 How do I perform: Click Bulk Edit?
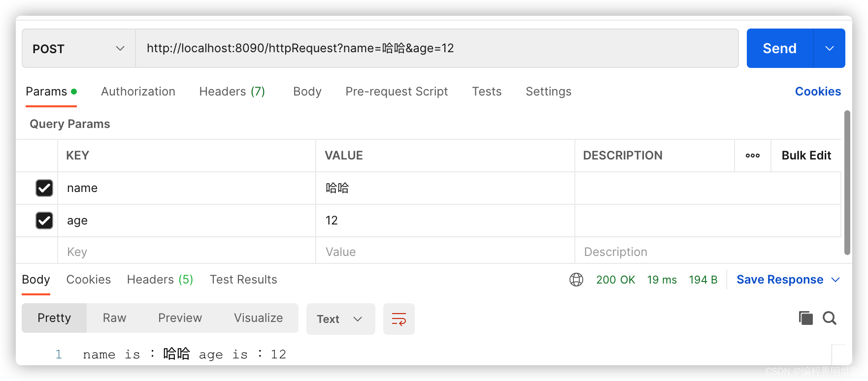pos(806,156)
